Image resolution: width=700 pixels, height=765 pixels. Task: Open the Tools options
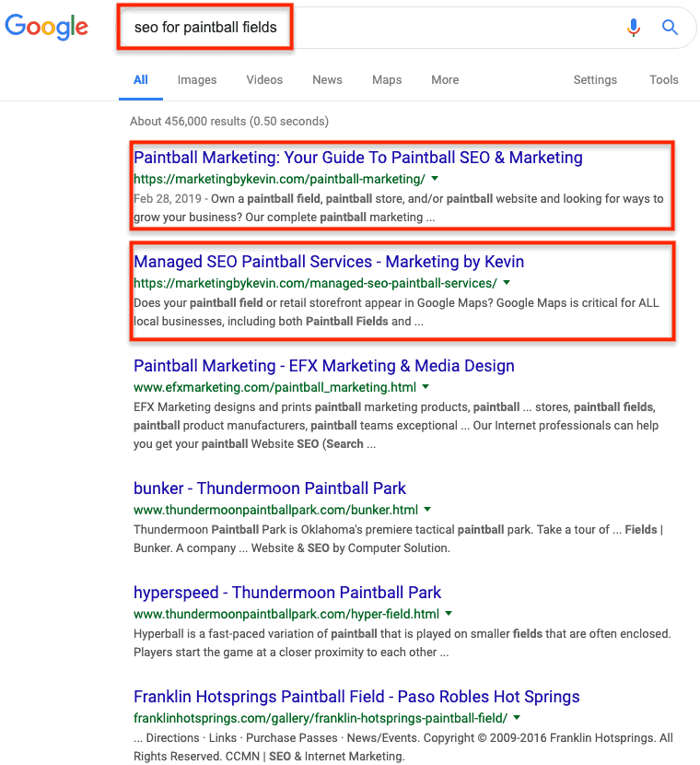click(663, 80)
